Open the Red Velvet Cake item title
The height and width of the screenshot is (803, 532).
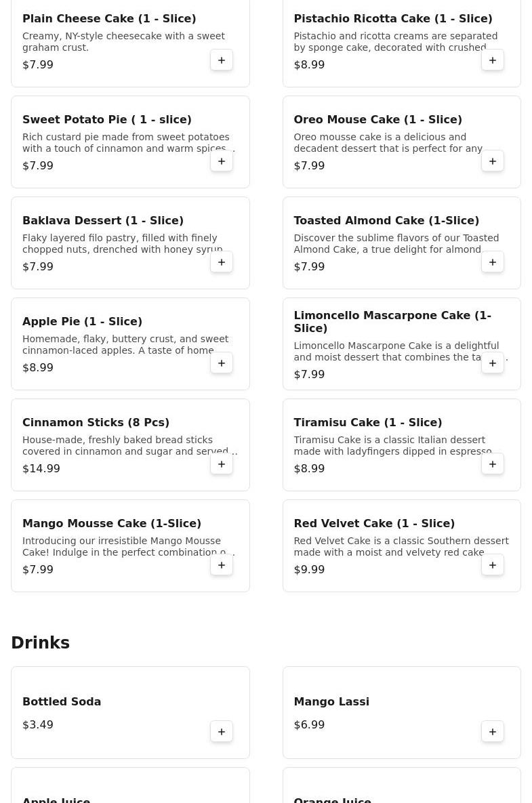374,523
